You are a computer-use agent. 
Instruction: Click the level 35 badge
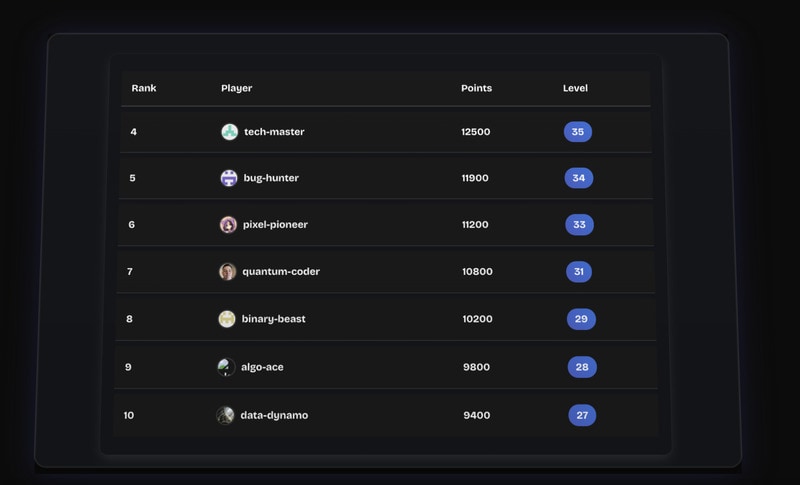[x=577, y=132]
